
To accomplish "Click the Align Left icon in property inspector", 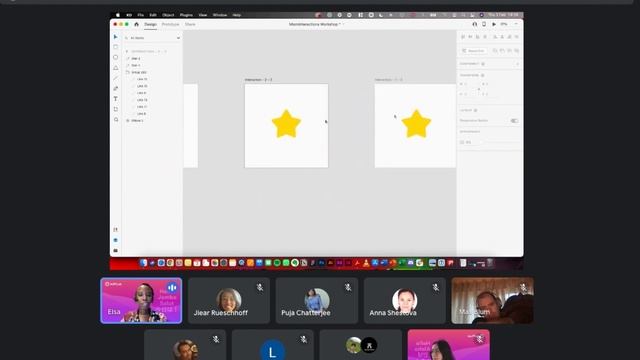I will [x=495, y=37].
